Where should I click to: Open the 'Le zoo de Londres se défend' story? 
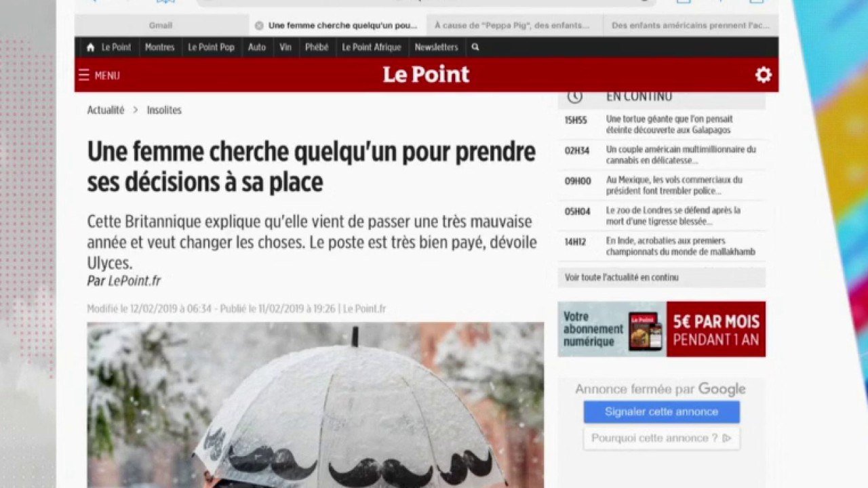coord(673,216)
